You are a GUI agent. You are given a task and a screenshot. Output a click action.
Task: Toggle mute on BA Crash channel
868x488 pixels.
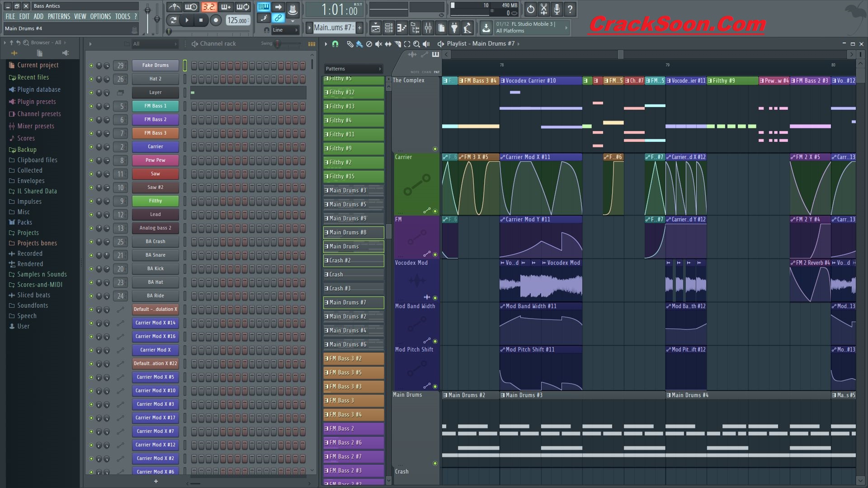click(x=91, y=241)
